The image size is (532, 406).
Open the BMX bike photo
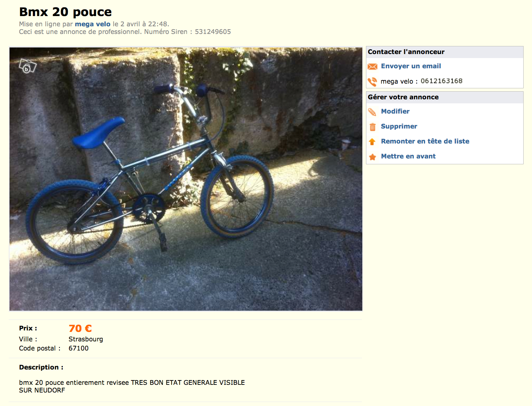pos(186,179)
